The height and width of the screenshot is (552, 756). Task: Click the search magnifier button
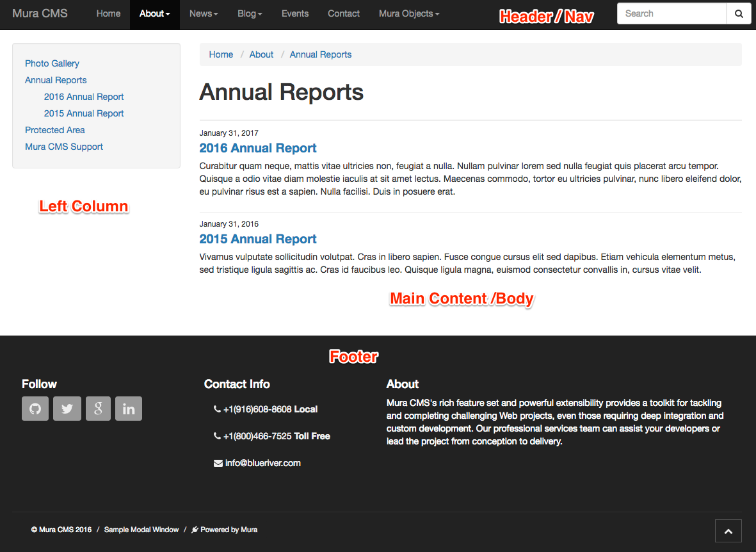pyautogui.click(x=739, y=13)
